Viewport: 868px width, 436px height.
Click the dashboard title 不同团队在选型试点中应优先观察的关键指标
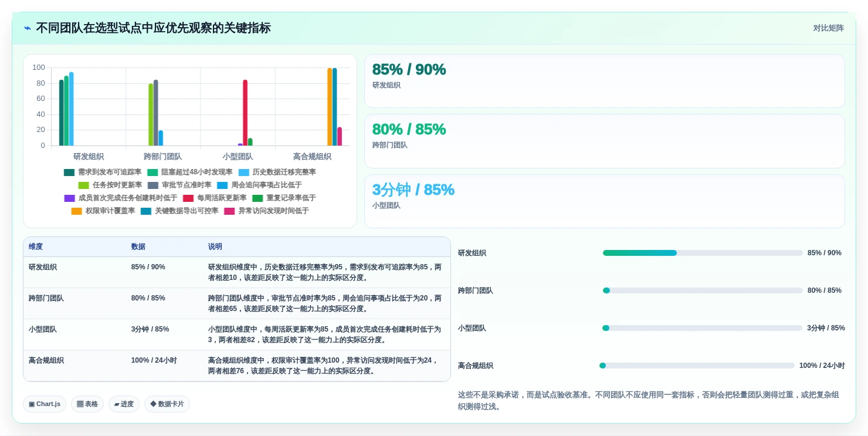tap(153, 28)
